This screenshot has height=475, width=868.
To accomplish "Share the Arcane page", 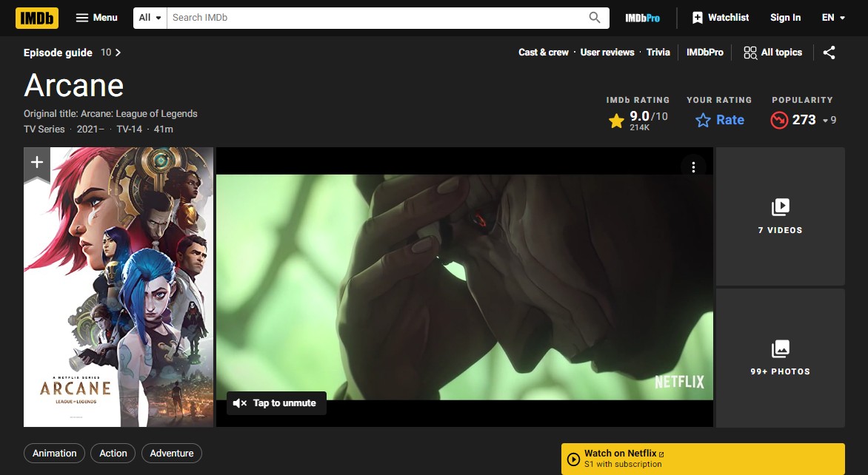I will click(x=829, y=53).
